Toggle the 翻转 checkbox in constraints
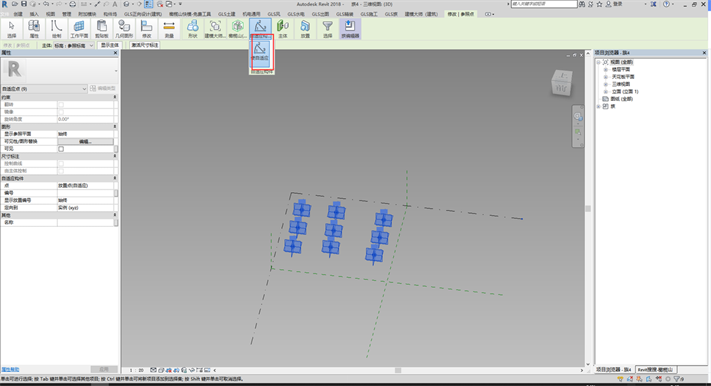This screenshot has width=711, height=386. click(61, 104)
